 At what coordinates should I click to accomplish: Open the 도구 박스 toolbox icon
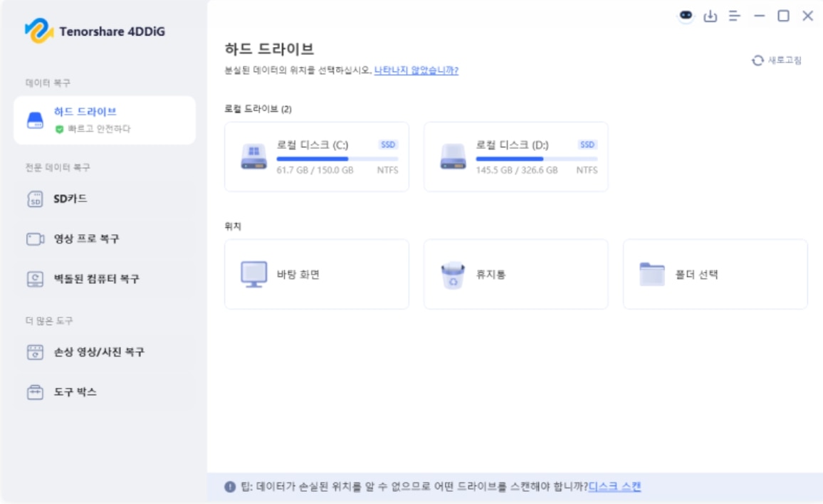click(35, 392)
